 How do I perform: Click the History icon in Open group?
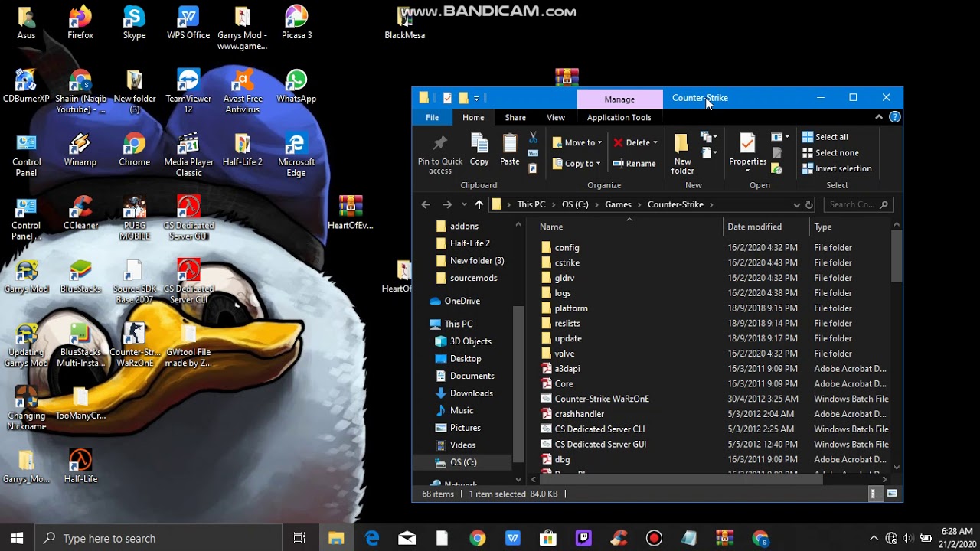click(x=776, y=169)
